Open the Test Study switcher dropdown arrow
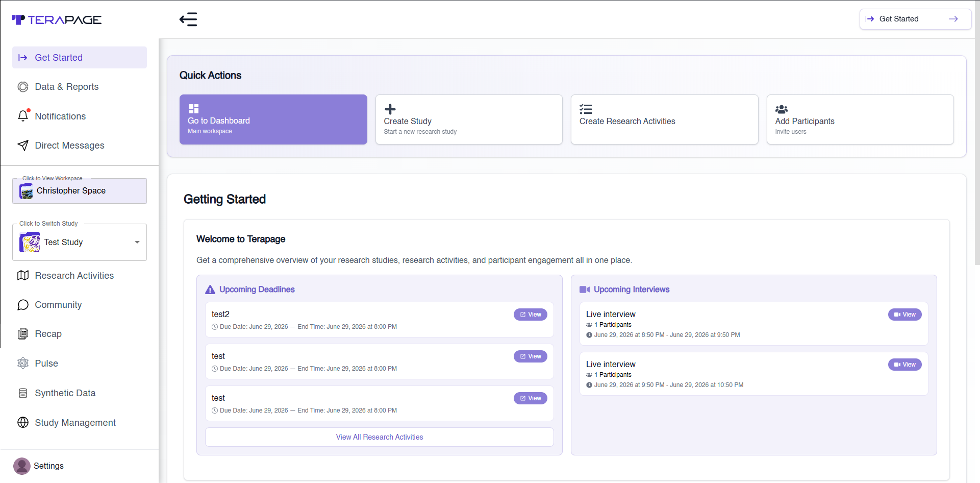Image resolution: width=980 pixels, height=483 pixels. click(x=137, y=242)
